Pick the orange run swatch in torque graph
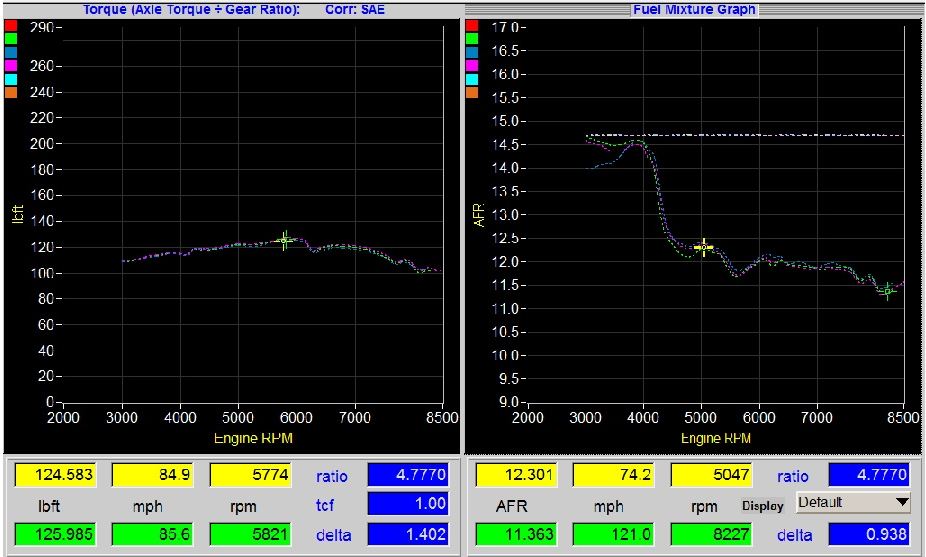The height and width of the screenshot is (557, 926). 11,92
